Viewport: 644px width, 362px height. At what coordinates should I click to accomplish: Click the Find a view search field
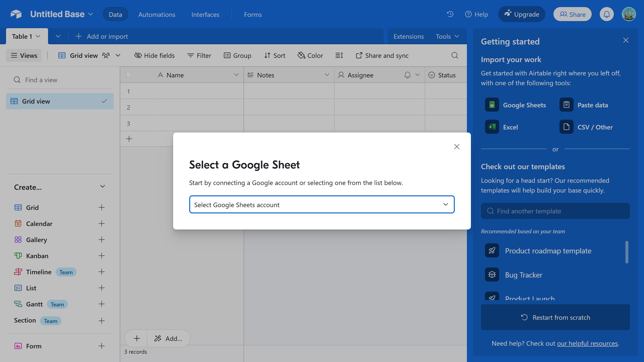(60, 80)
